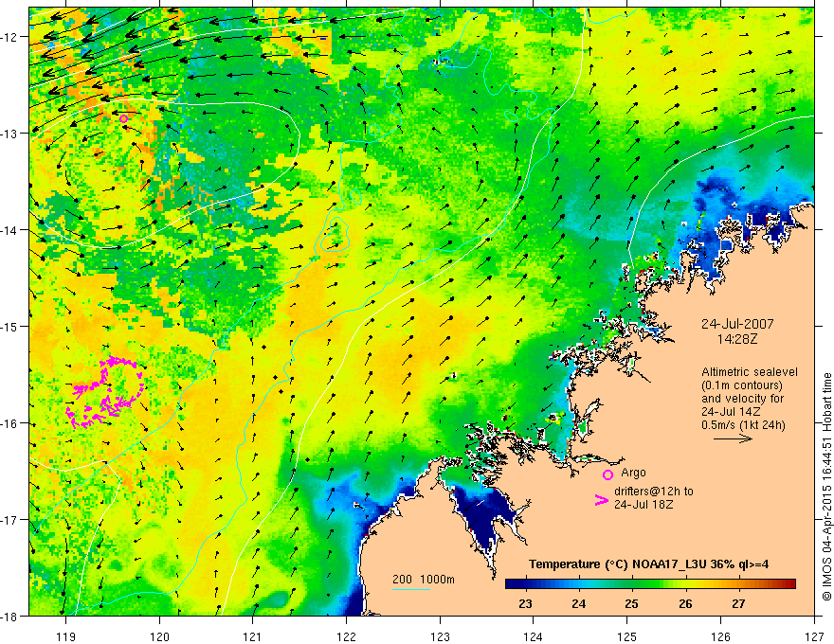
Task: Click the 0.5m/s velocity scale arrow
Action: tap(733, 438)
